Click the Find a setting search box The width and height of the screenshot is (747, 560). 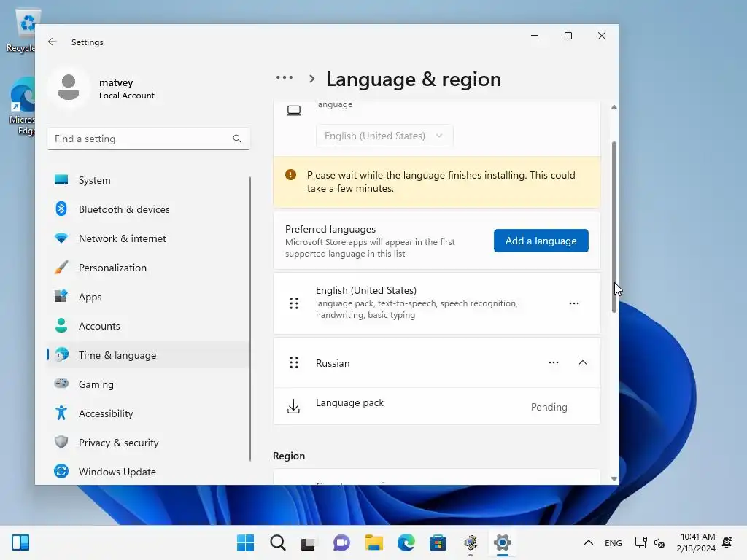(x=149, y=139)
